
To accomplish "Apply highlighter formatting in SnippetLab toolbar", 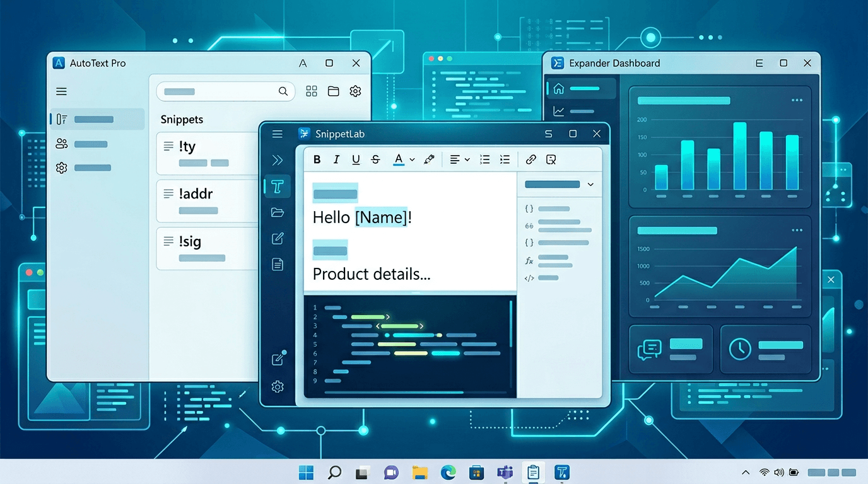I will click(428, 159).
